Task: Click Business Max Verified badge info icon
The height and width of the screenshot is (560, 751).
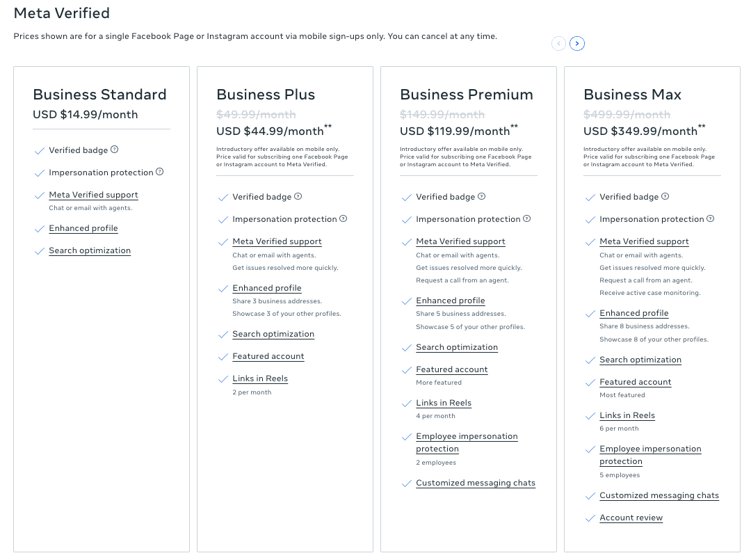Action: click(x=665, y=196)
